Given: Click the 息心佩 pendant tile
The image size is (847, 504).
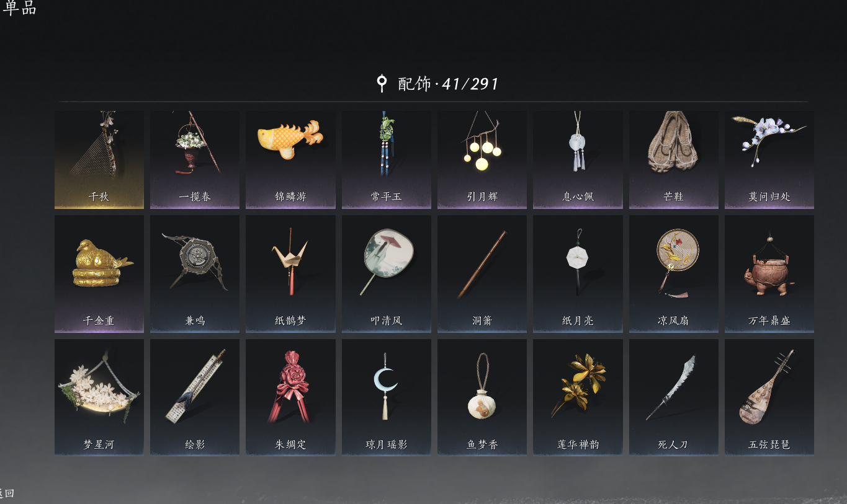Looking at the screenshot, I should [578, 160].
